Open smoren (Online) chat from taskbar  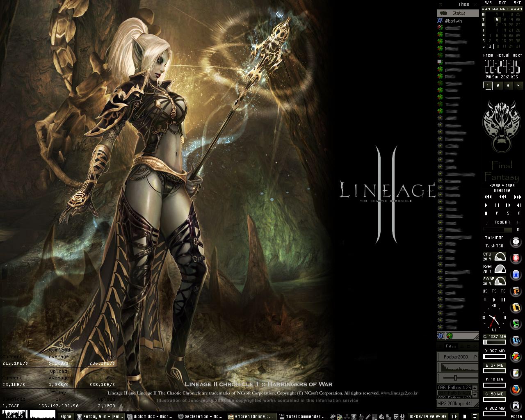coord(251,416)
